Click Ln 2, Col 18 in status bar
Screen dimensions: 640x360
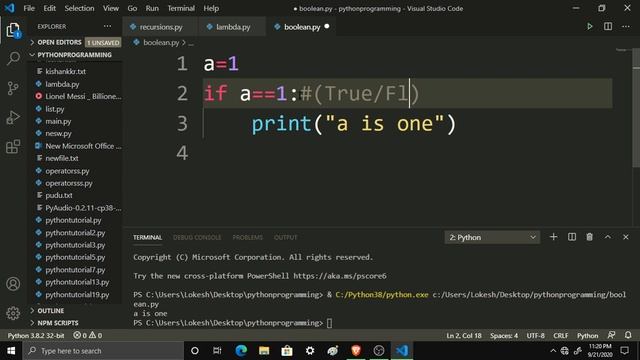[464, 336]
